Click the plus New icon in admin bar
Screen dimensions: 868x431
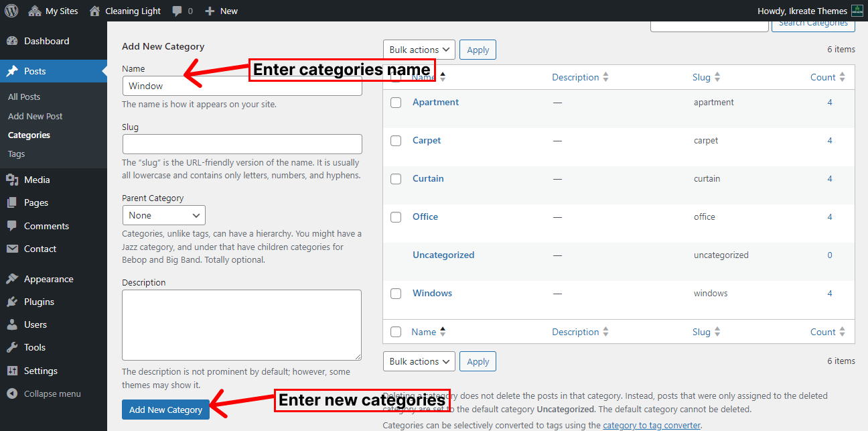point(210,11)
